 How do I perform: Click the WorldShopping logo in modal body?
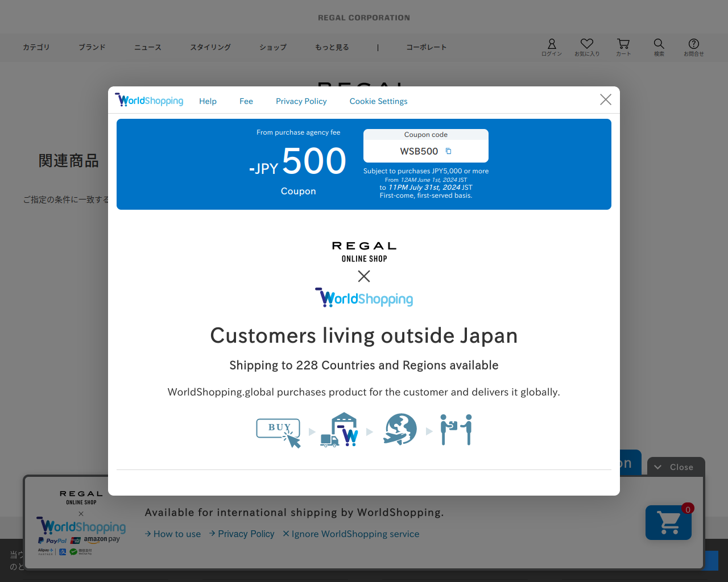(x=364, y=298)
